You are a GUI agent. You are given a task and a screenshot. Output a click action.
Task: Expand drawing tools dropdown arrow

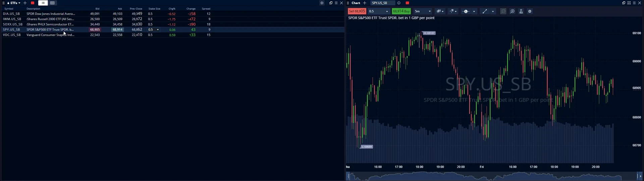[x=493, y=11]
